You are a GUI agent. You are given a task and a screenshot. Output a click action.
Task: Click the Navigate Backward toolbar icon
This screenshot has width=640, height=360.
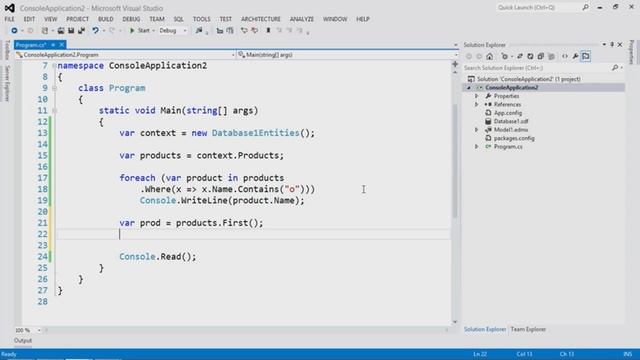14,31
